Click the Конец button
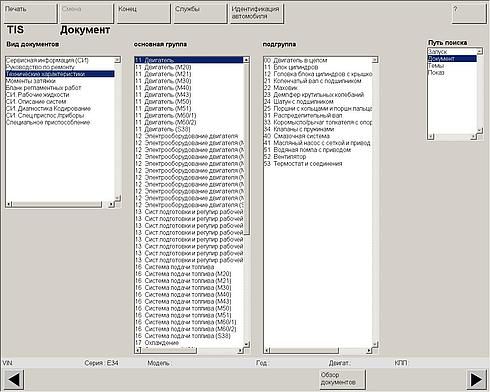The image size is (490, 392). click(x=143, y=13)
